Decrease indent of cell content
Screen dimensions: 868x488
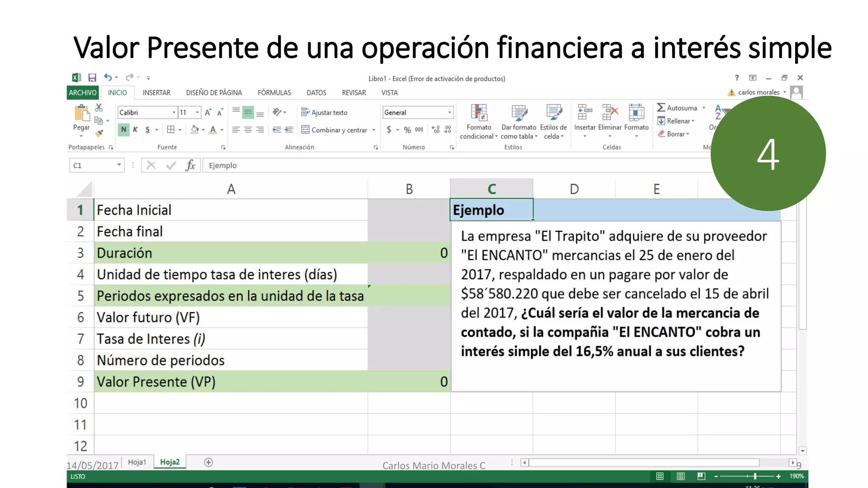(x=277, y=130)
